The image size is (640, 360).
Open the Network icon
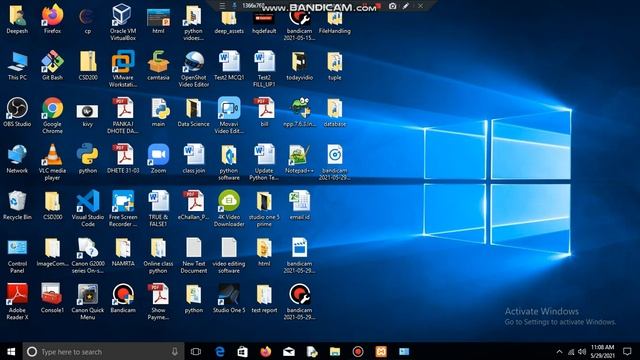pyautogui.click(x=17, y=158)
